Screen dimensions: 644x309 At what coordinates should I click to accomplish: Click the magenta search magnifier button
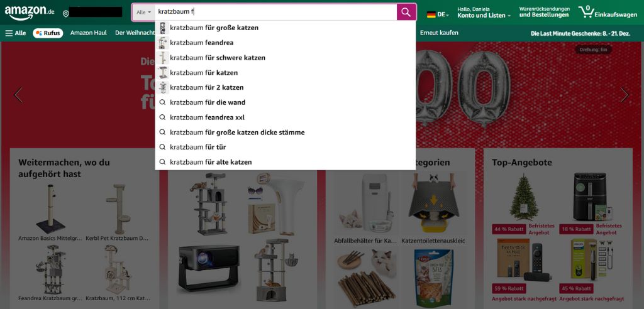(x=406, y=13)
